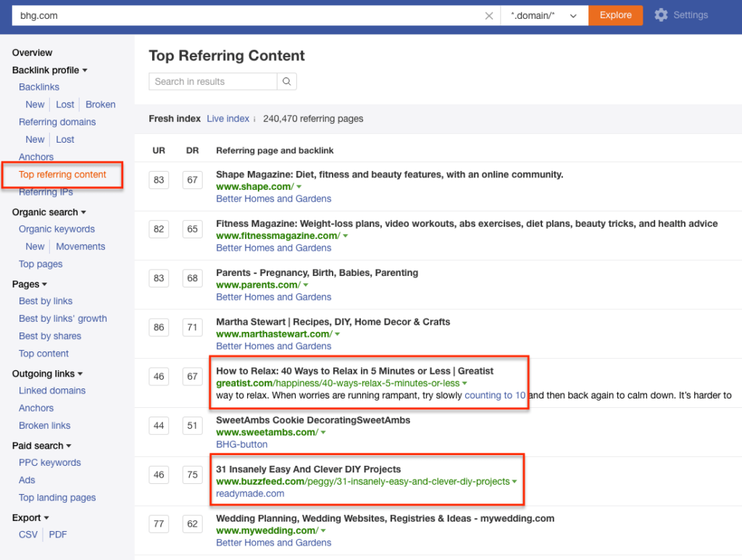Export as PDF
The image size is (742, 560).
58,535
